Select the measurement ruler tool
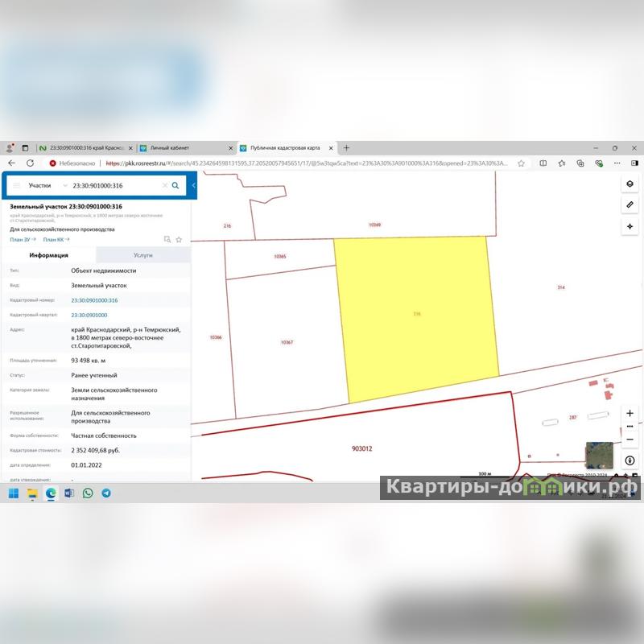This screenshot has width=644, height=644. pos(630,205)
